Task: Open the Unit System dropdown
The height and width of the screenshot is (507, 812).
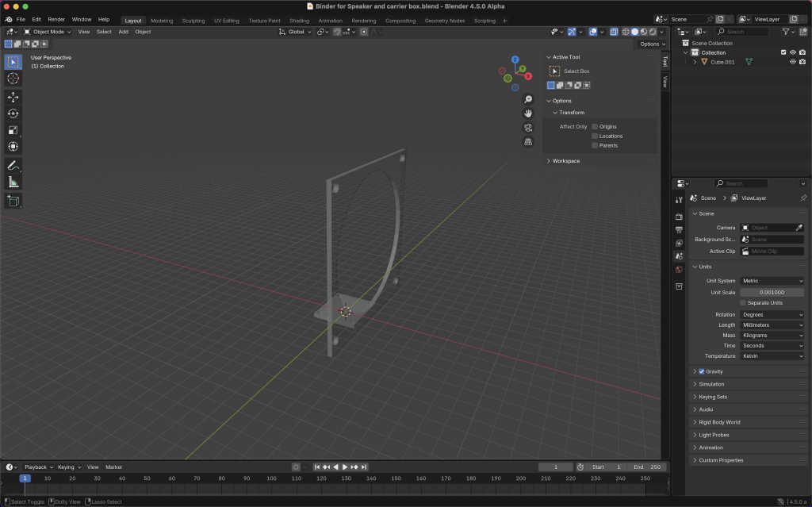Action: [x=772, y=281]
